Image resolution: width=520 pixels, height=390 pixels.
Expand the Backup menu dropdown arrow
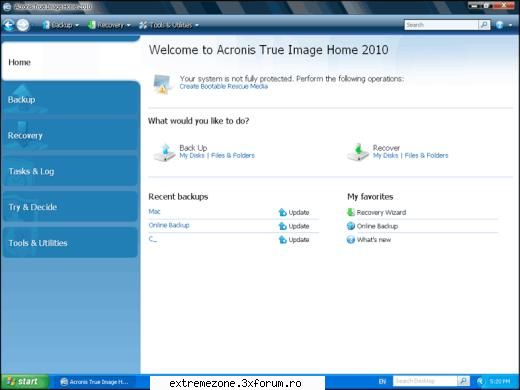click(x=77, y=25)
